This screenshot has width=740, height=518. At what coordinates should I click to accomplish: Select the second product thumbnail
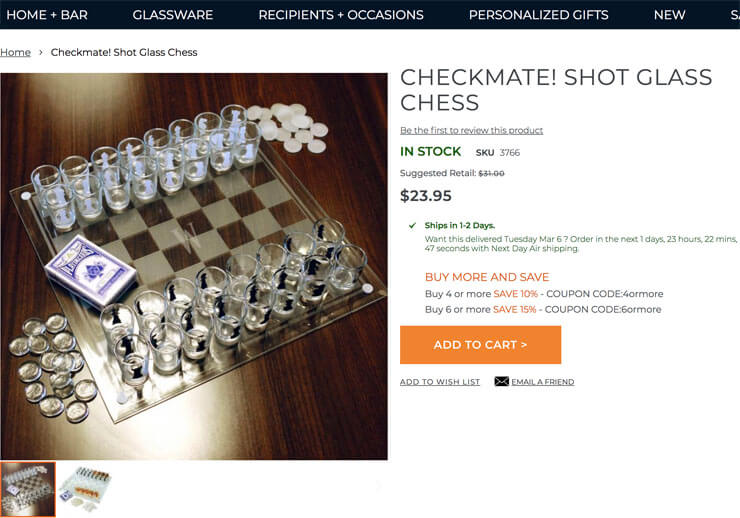(x=84, y=489)
